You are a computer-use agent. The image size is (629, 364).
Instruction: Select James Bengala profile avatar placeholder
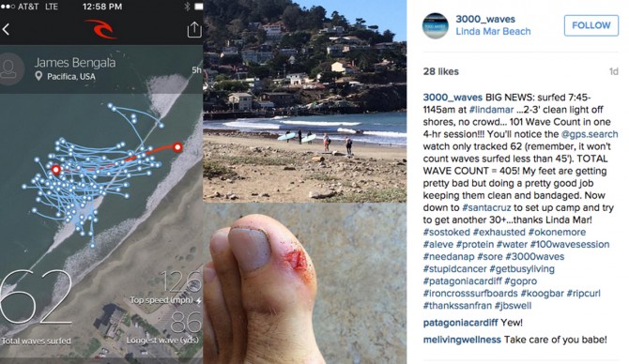coord(9,68)
